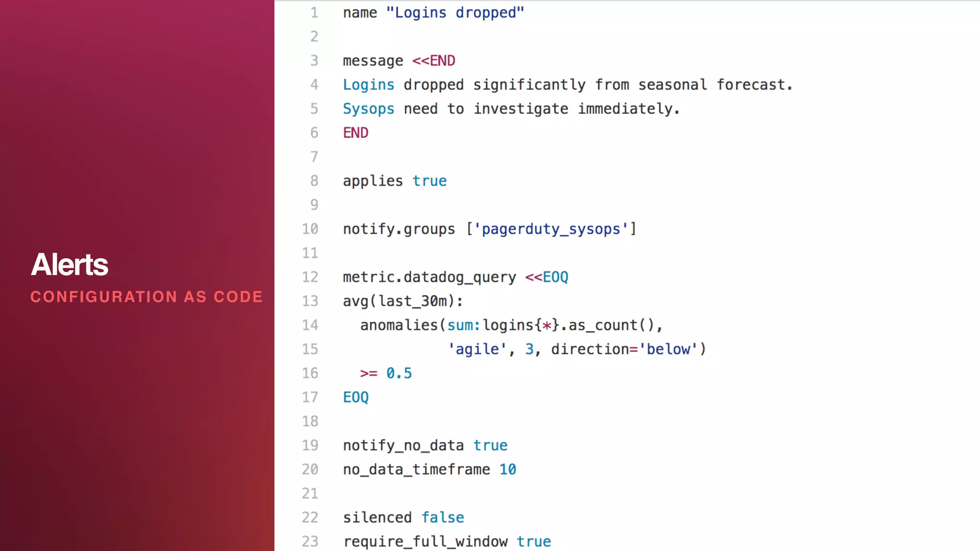This screenshot has width=980, height=551.
Task: Click "true" after applies
Action: (429, 181)
